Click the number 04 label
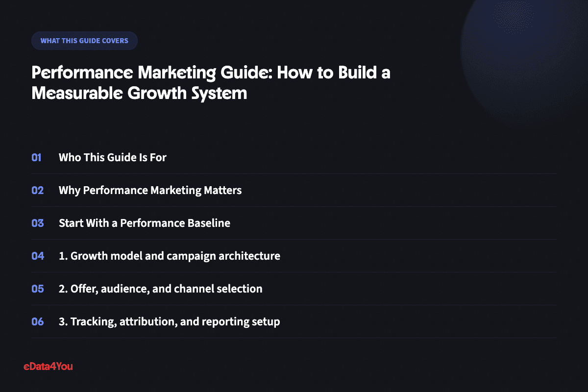The height and width of the screenshot is (392, 588). pyautogui.click(x=38, y=256)
